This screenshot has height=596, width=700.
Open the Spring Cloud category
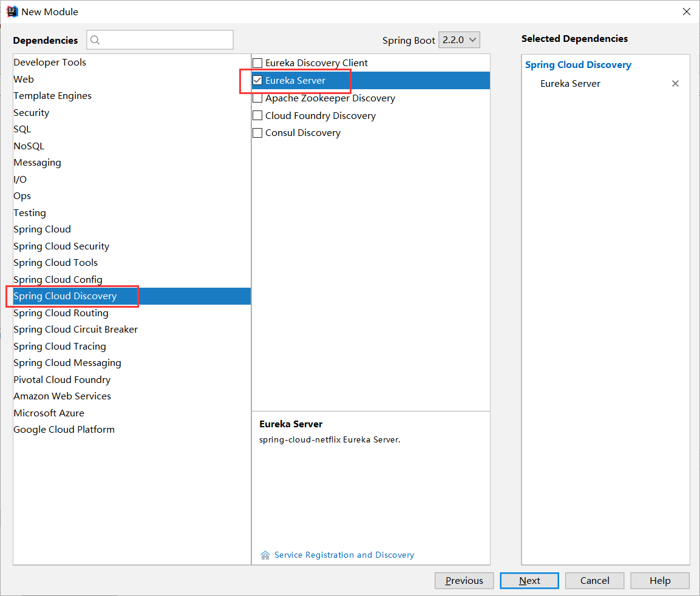(x=132, y=229)
